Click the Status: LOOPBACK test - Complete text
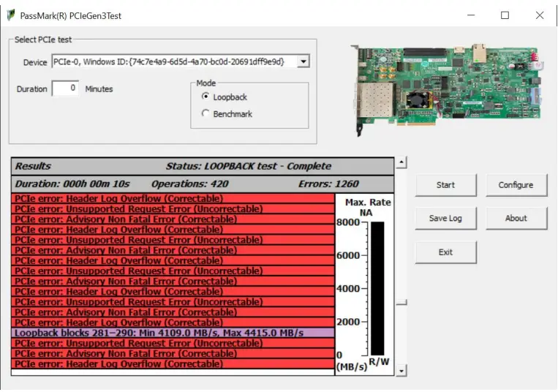 249,166
